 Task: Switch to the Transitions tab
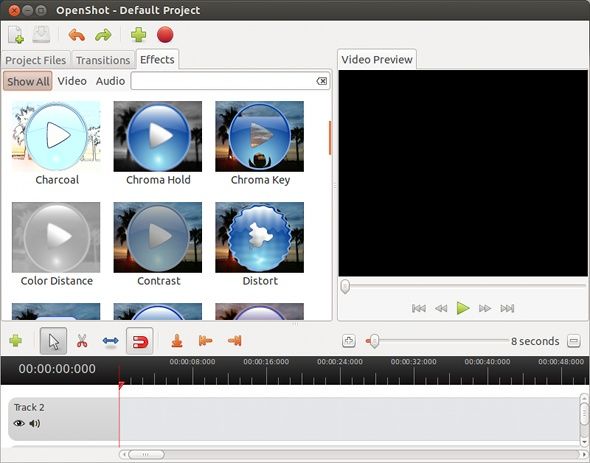point(103,60)
